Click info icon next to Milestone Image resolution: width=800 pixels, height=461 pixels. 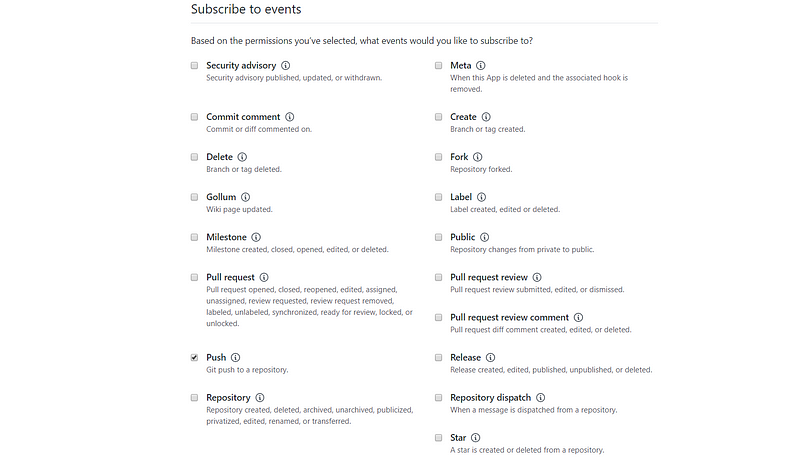click(x=256, y=237)
